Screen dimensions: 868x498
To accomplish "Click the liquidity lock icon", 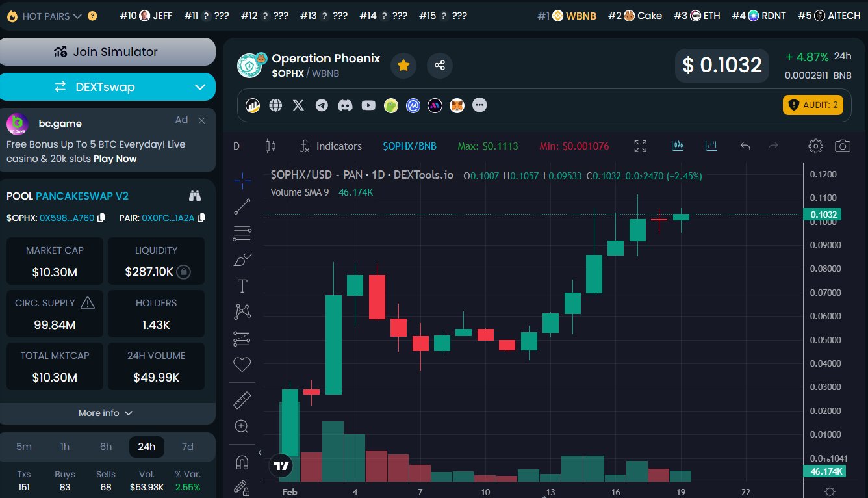I will coord(183,272).
